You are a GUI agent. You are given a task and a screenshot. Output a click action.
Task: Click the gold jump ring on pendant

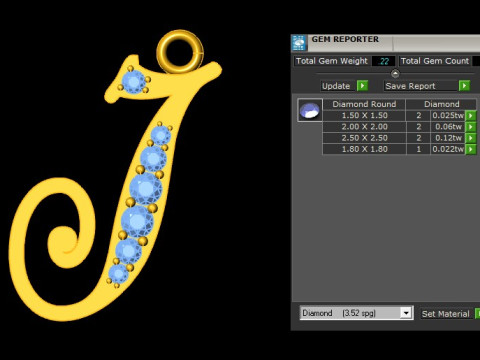180,52
